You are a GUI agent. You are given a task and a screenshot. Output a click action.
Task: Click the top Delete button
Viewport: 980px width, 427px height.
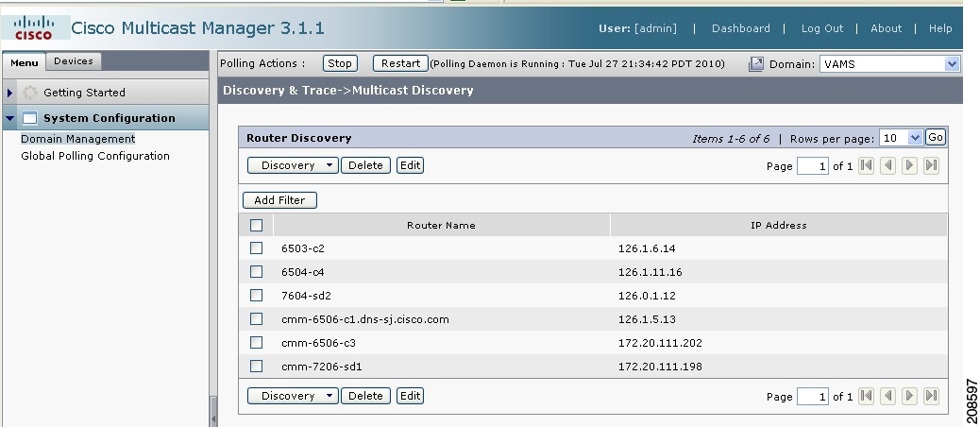(365, 165)
